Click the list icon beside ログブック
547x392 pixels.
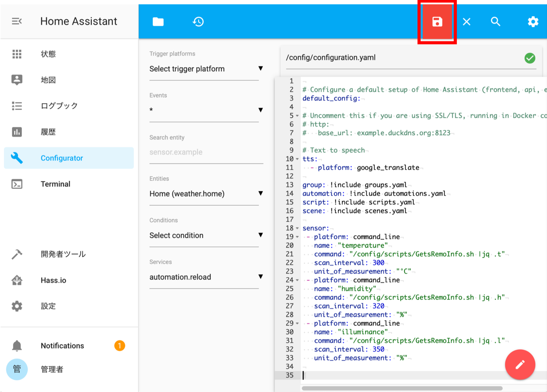17,106
